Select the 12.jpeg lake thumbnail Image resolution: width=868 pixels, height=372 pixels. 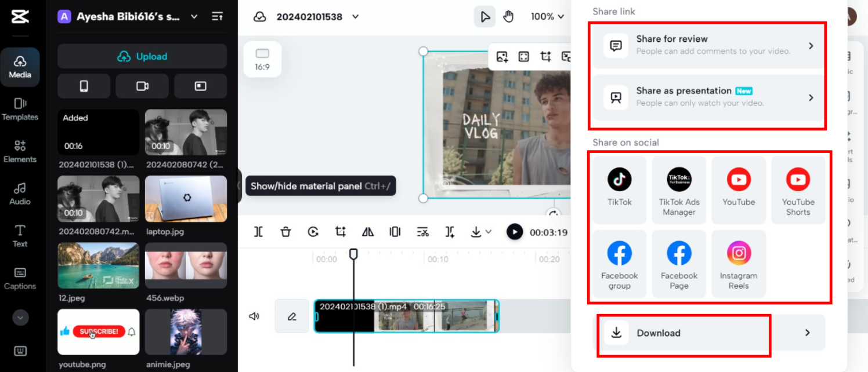[x=98, y=265]
